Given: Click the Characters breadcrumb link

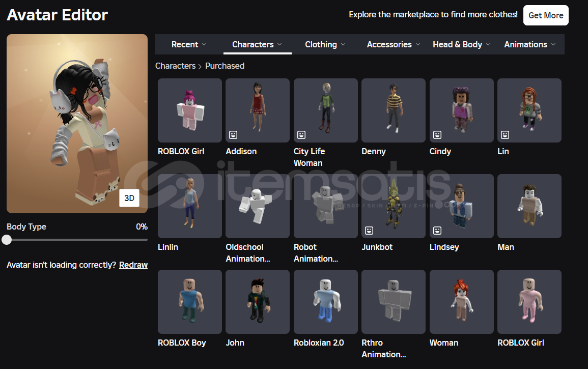Looking at the screenshot, I should (175, 66).
